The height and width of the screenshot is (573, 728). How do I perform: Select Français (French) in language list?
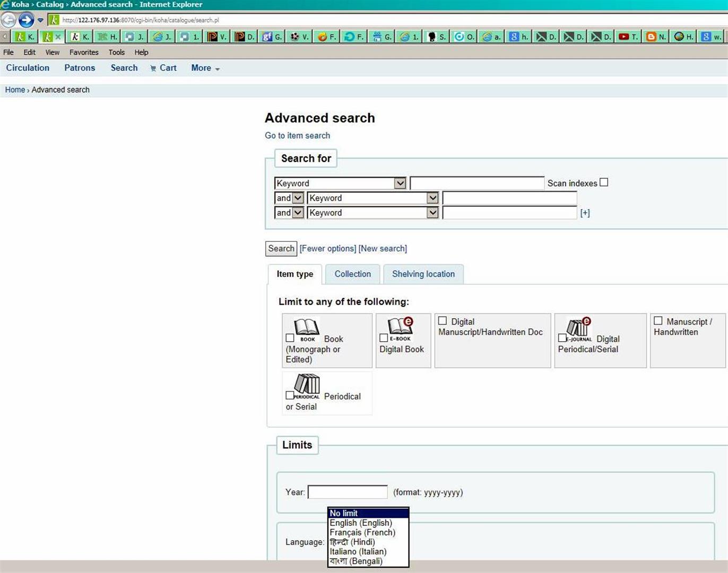(368, 533)
